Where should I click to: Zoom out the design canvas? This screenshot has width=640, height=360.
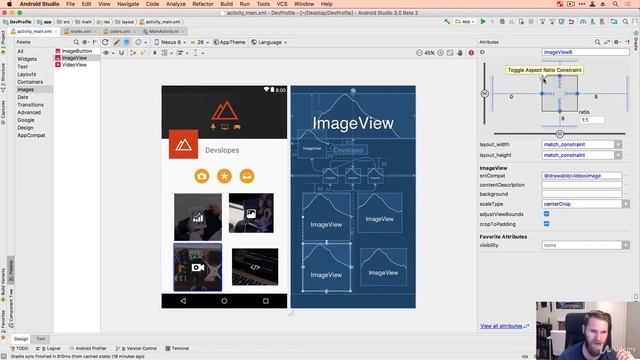[419, 53]
